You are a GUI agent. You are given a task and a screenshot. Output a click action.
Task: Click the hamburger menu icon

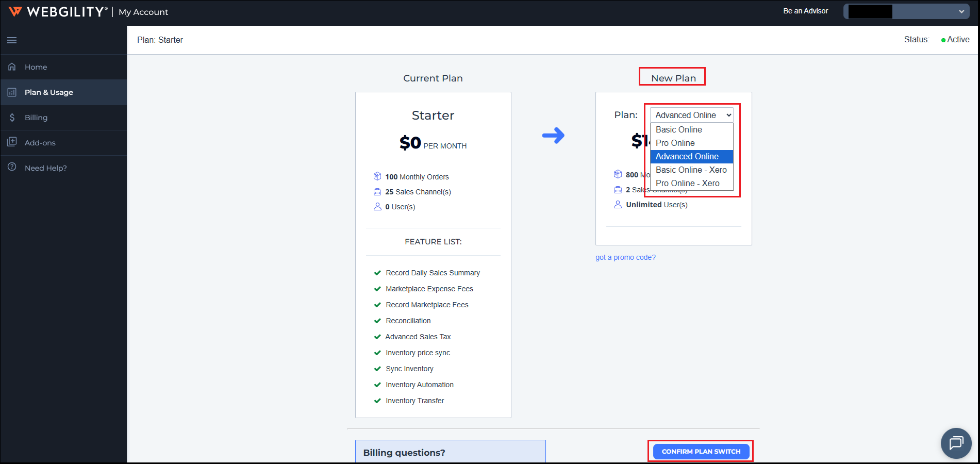[12, 40]
